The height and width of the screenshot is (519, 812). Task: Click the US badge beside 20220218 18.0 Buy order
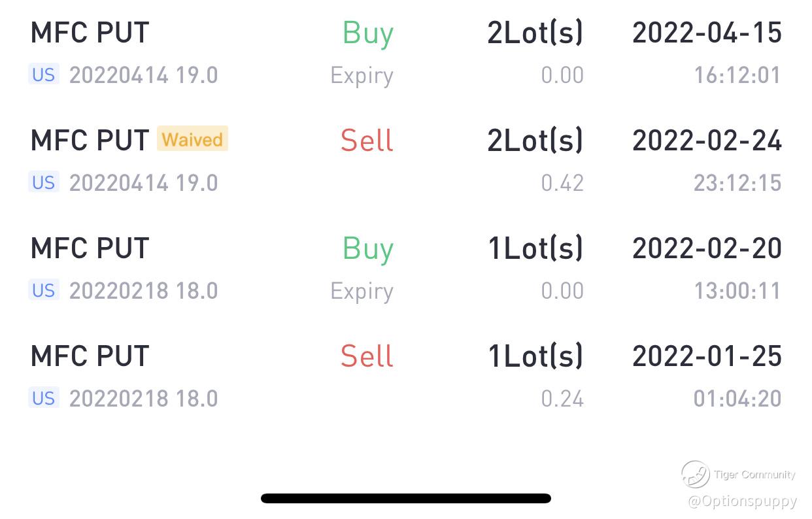click(44, 290)
